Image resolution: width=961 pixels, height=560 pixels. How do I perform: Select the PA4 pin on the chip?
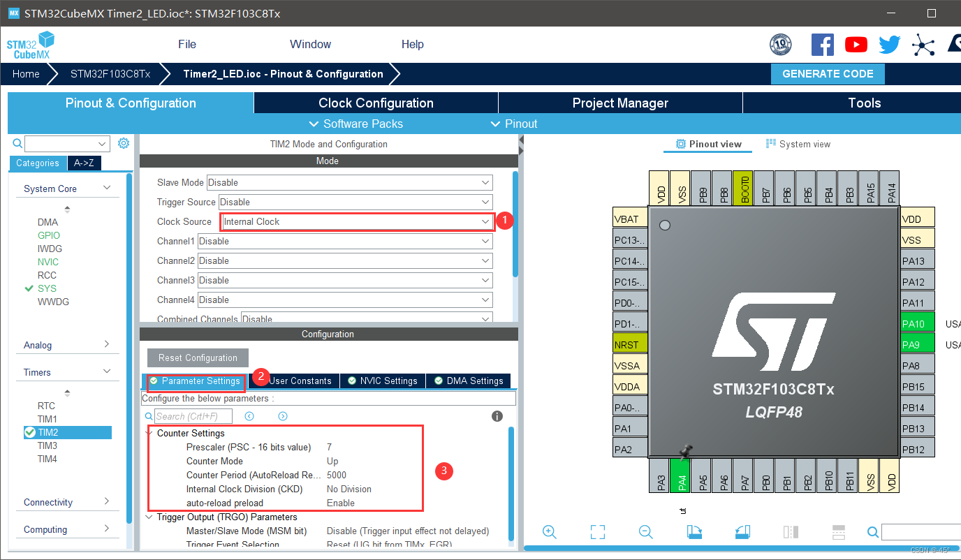pyautogui.click(x=680, y=476)
